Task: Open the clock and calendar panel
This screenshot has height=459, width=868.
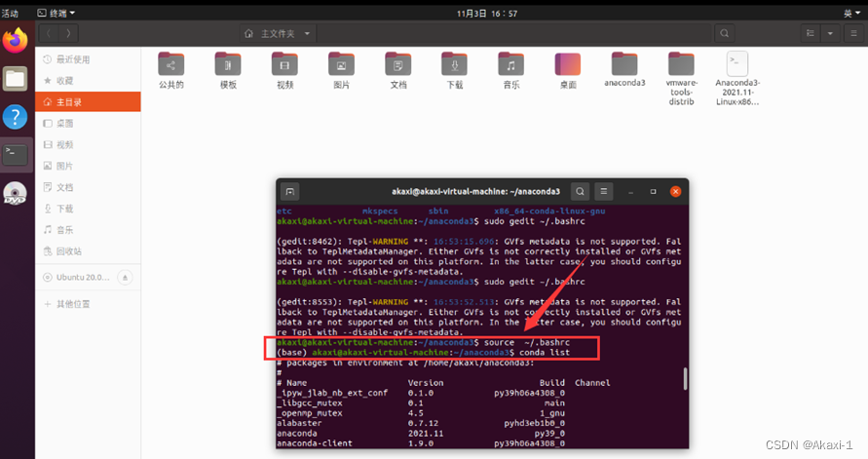Action: [x=487, y=14]
